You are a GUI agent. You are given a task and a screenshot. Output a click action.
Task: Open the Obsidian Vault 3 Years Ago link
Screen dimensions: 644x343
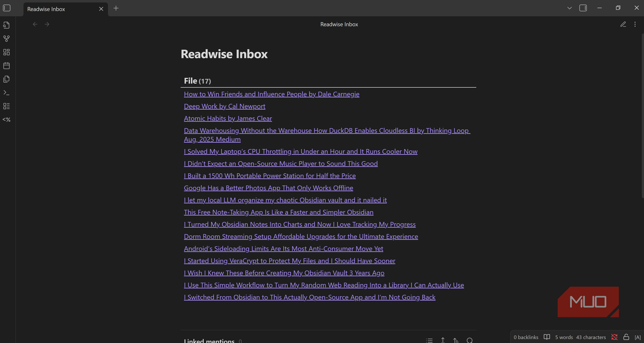[284, 273]
